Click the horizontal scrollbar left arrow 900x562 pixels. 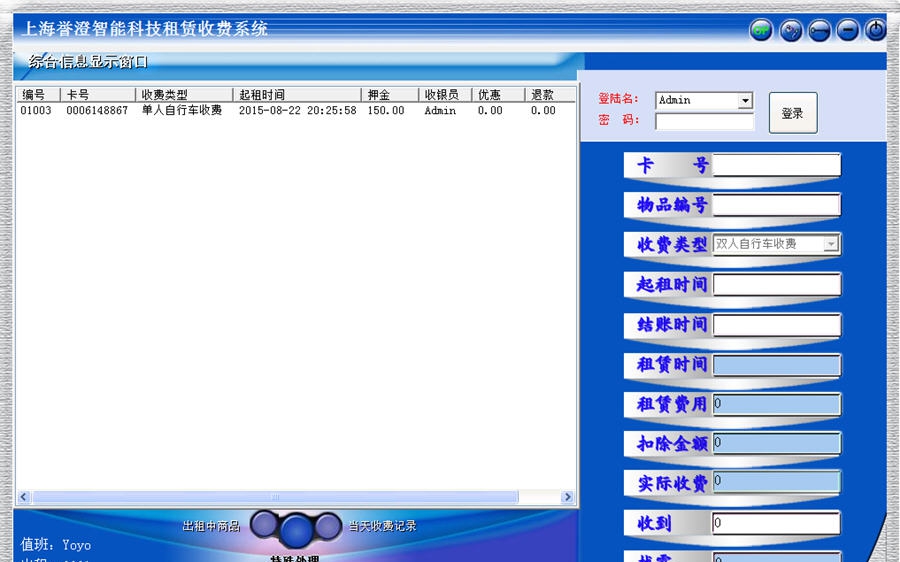point(24,497)
